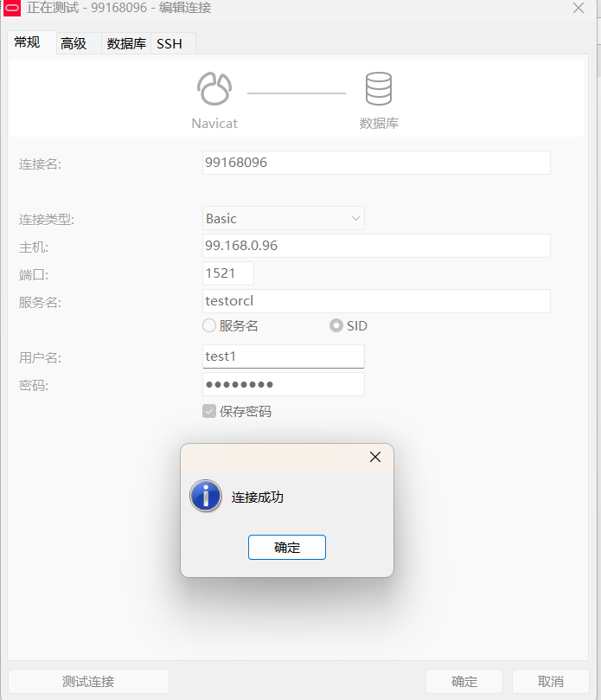Toggle the 保存密码 checkbox
This screenshot has width=601, height=700.
(209, 411)
